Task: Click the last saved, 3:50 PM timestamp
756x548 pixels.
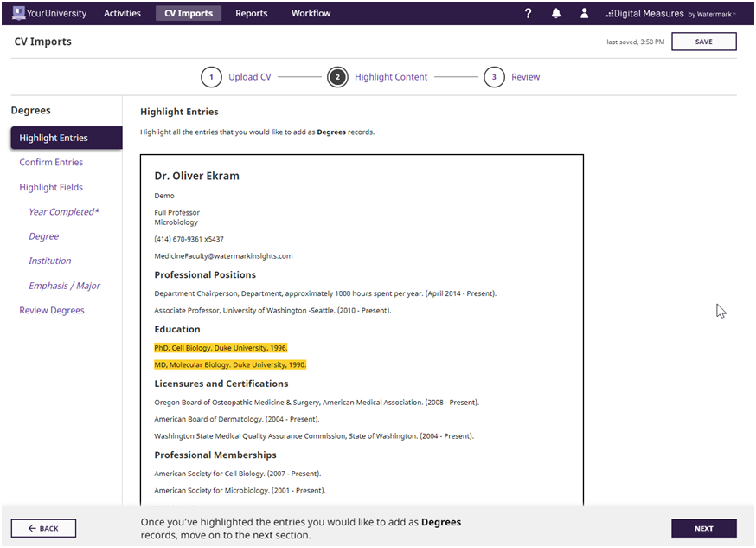Action: pyautogui.click(x=636, y=42)
